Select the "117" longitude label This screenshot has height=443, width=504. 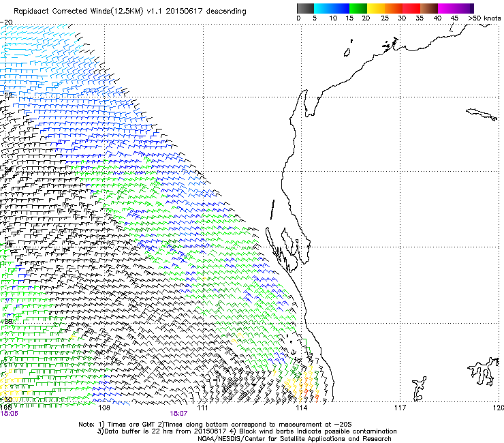400,408
